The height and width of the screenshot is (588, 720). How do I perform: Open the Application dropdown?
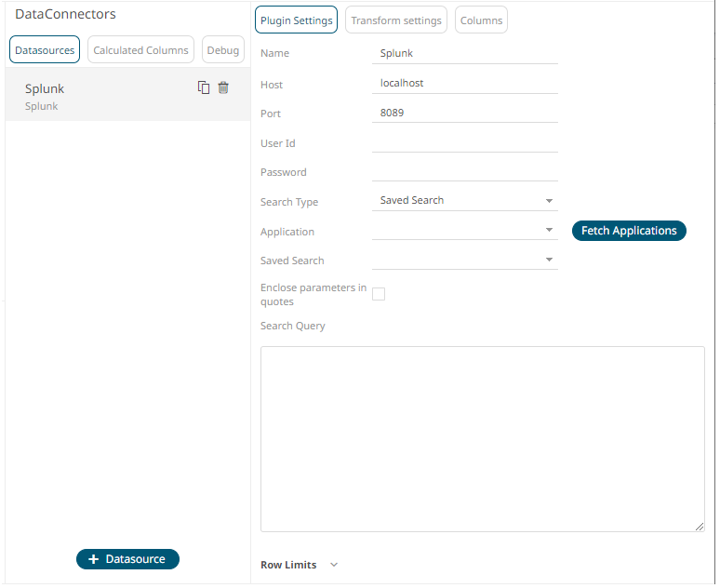465,230
